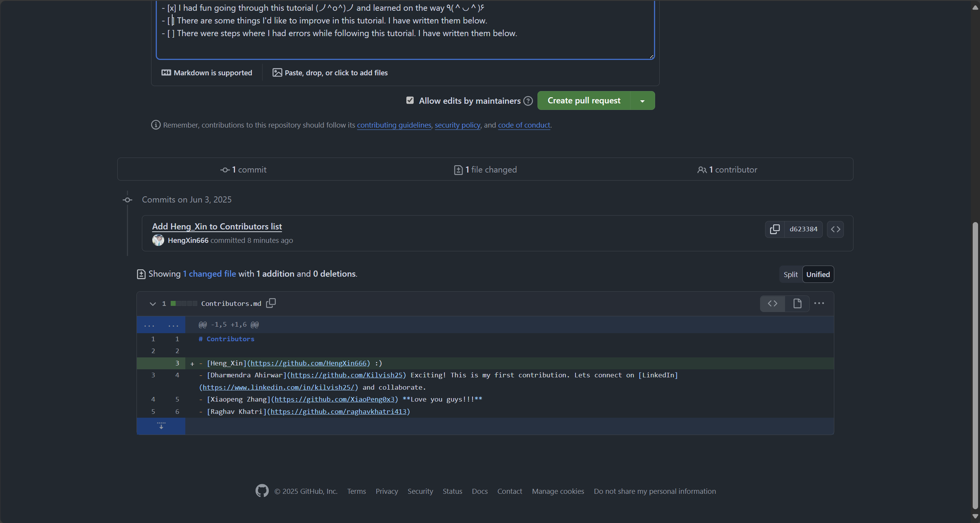Uncheck Allow edits by maintainers
Image resolution: width=980 pixels, height=523 pixels.
[x=410, y=100]
